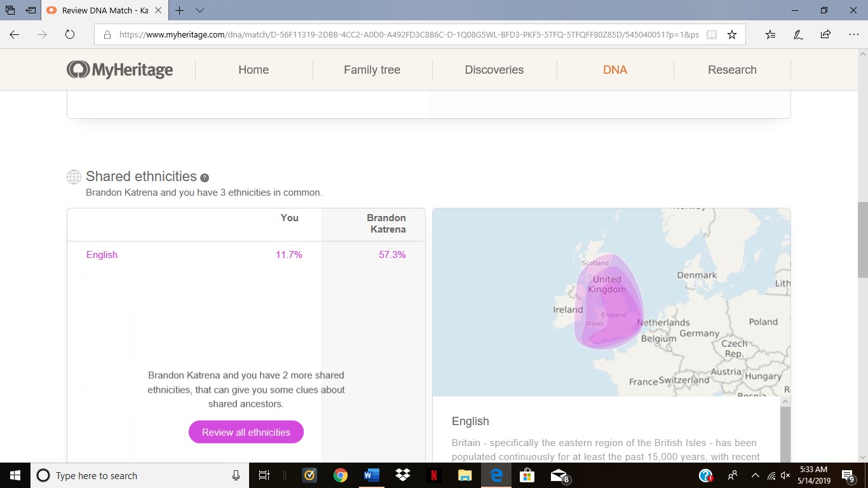Open the Family tree menu
The height and width of the screenshot is (488, 868).
click(372, 70)
